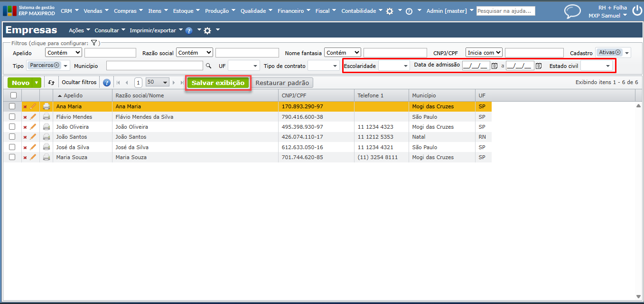This screenshot has width=644, height=304.
Task: Open the Razão social operator dropdown
Action: click(195, 53)
